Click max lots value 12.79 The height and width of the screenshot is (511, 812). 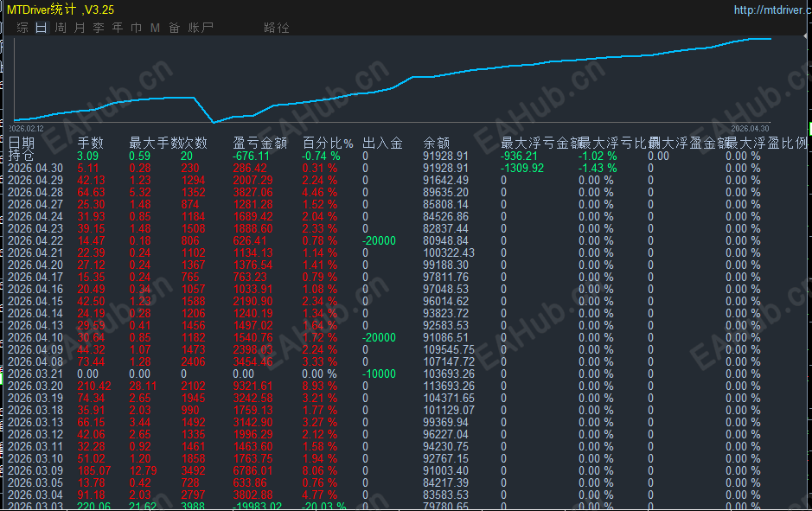coord(143,470)
